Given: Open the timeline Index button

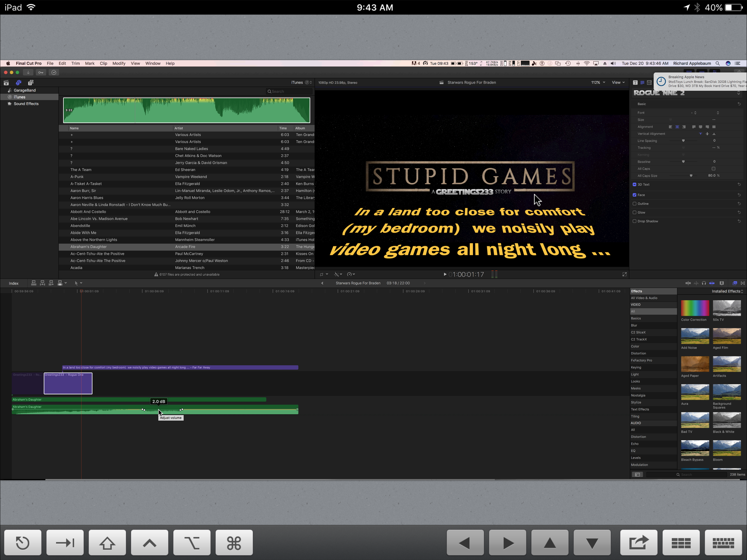Looking at the screenshot, I should [13, 283].
